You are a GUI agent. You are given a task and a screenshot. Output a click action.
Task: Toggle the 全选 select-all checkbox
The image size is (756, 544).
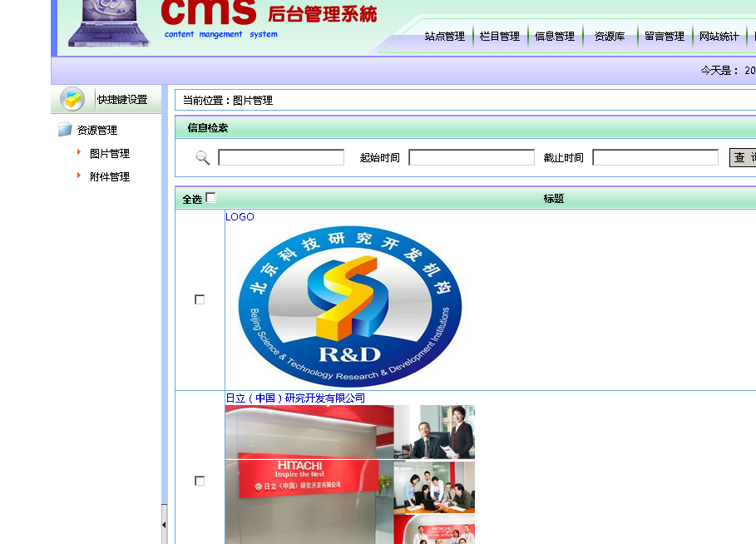(210, 198)
